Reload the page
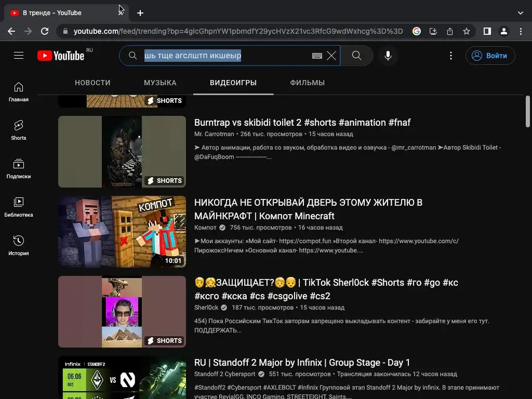Screen dimensions: 532x399 click(45, 32)
